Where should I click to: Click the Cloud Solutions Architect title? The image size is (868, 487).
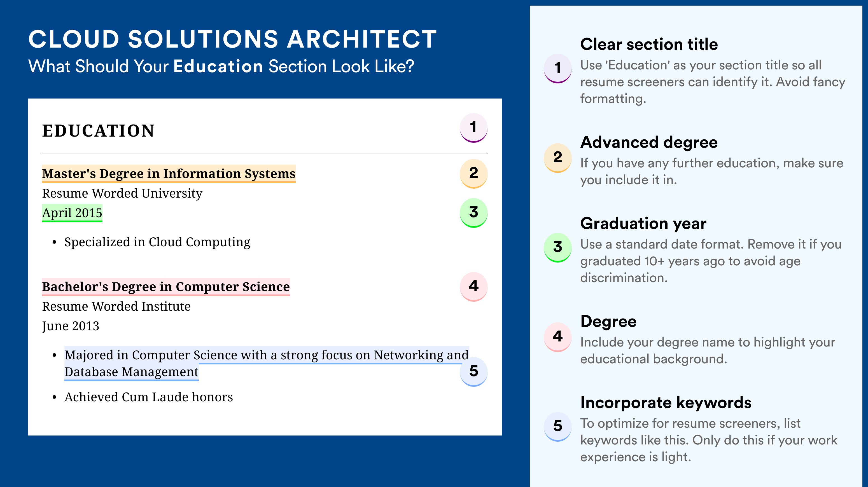pos(232,39)
